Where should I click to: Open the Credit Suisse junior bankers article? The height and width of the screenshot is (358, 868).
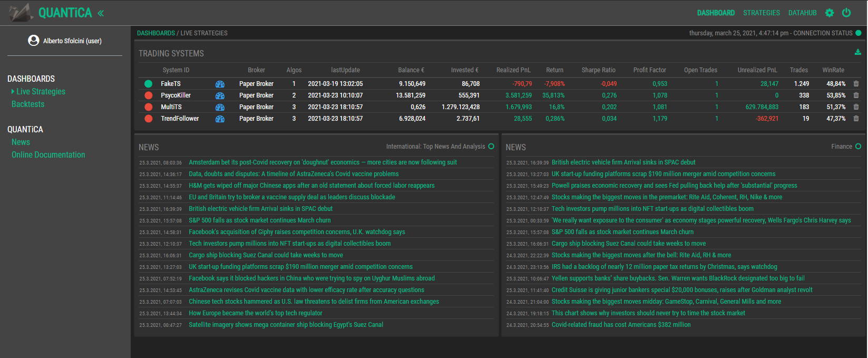(x=682, y=290)
